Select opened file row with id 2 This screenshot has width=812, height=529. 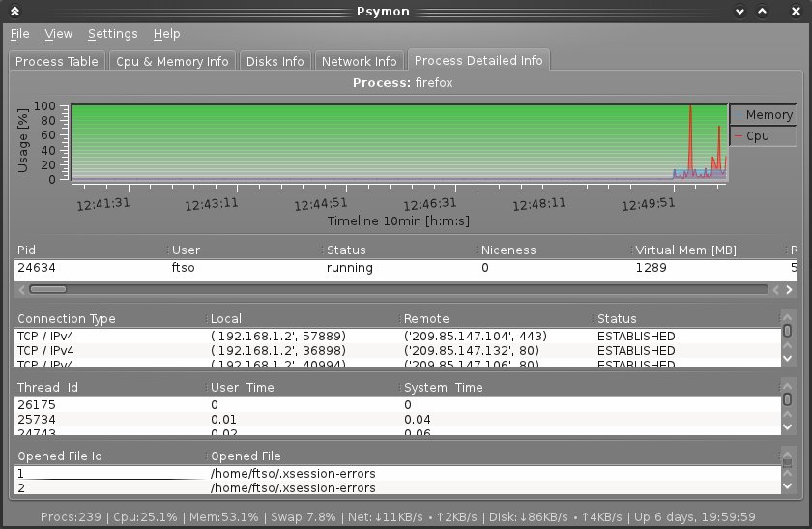pos(397,488)
